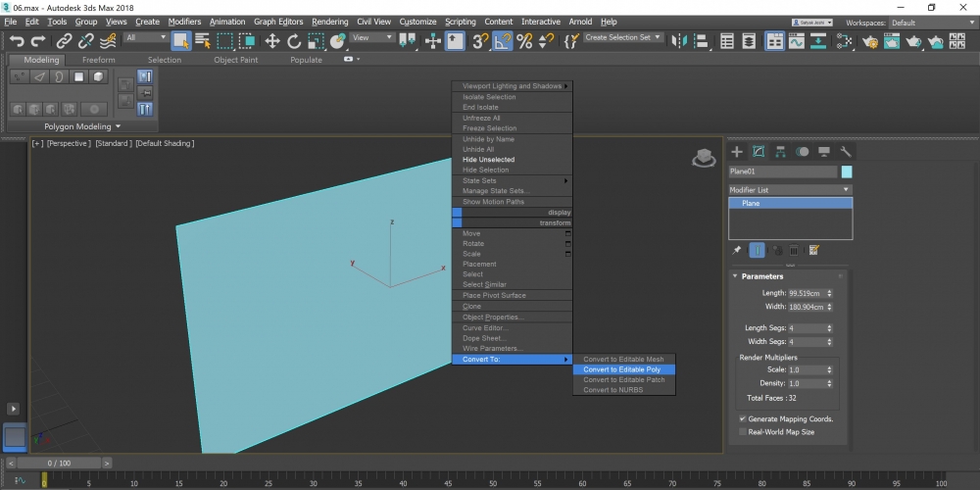Open the Hierarchy command panel tab

pyautogui.click(x=781, y=151)
